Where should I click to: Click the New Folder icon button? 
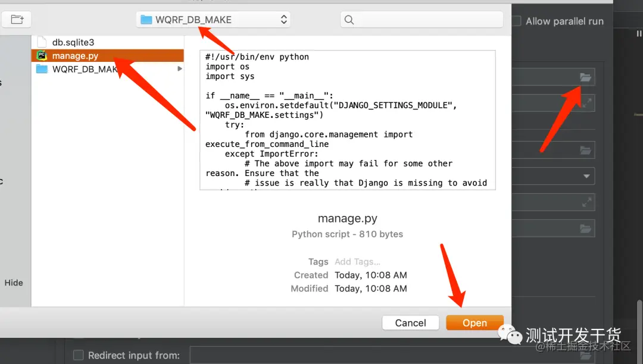point(17,19)
